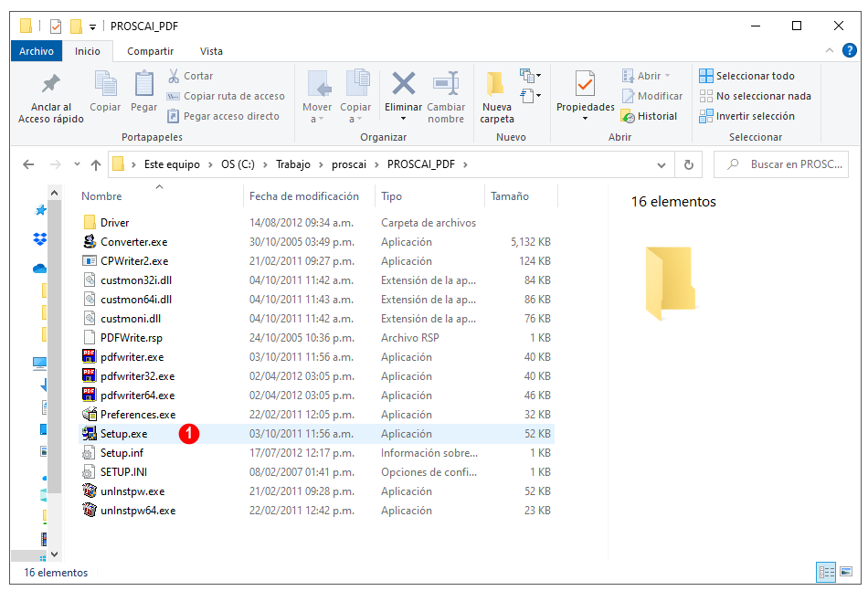
Task: Click the Buscar en PROSC search box
Action: (781, 164)
